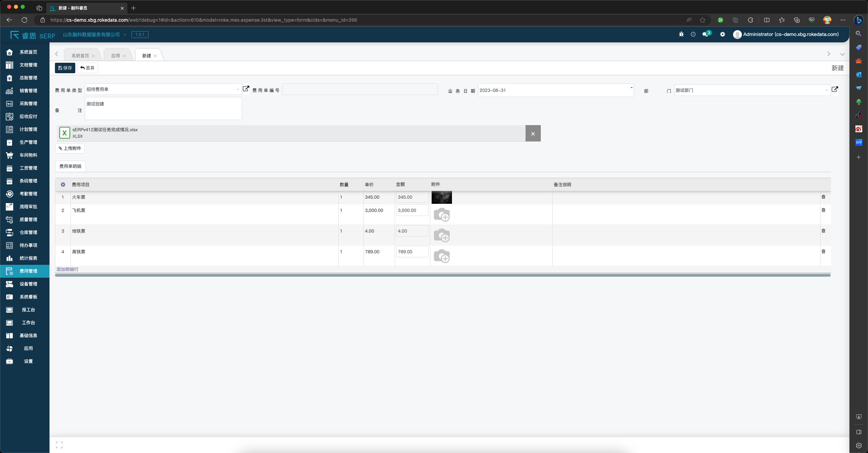
Task: Remove the uploaded xlsx attachment
Action: 533,134
